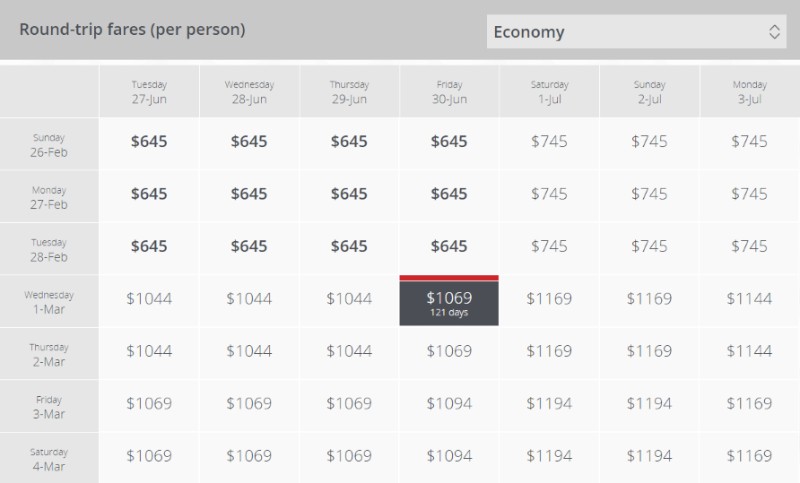Pick $645 fare for 26-Feb and 27-Jun
This screenshot has width=800, height=483.
click(149, 141)
